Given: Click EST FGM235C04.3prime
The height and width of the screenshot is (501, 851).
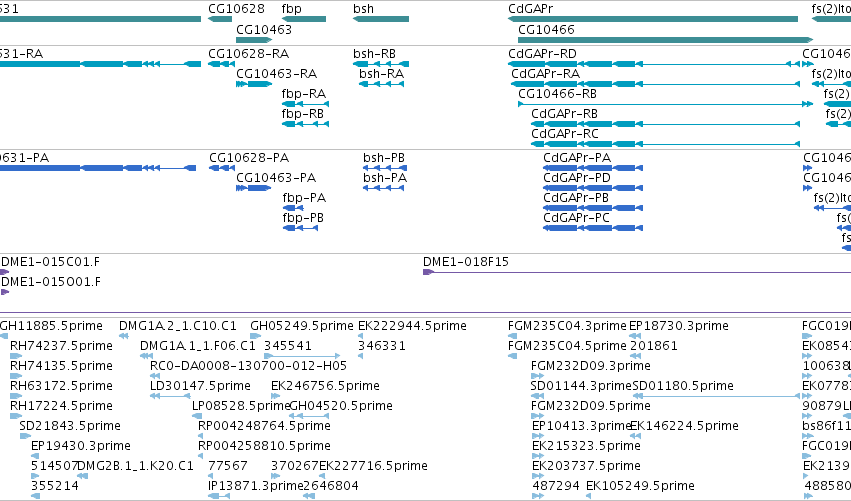Looking at the screenshot, I should [567, 326].
